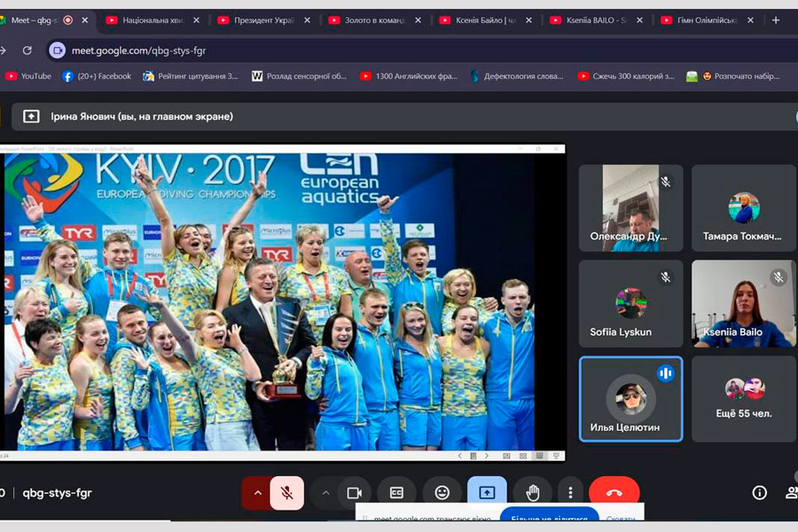
Task: Click the 'Сжечь 300 калорий' bookmark
Action: (626, 76)
